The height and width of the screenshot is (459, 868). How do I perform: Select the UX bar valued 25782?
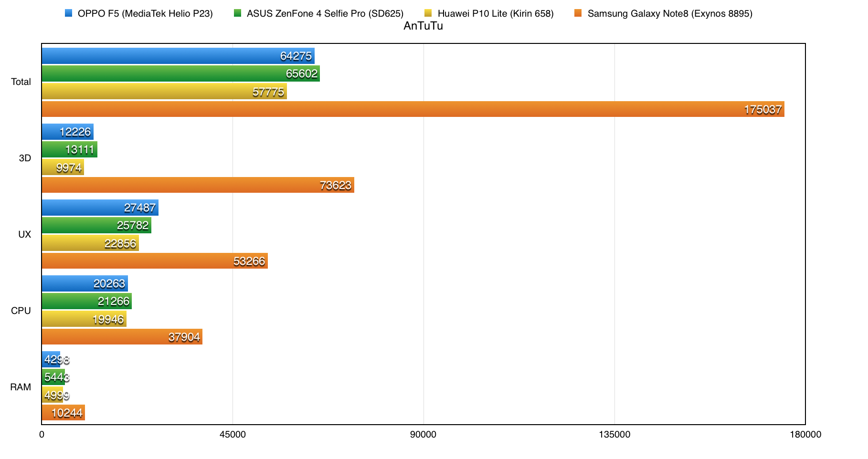tap(96, 225)
